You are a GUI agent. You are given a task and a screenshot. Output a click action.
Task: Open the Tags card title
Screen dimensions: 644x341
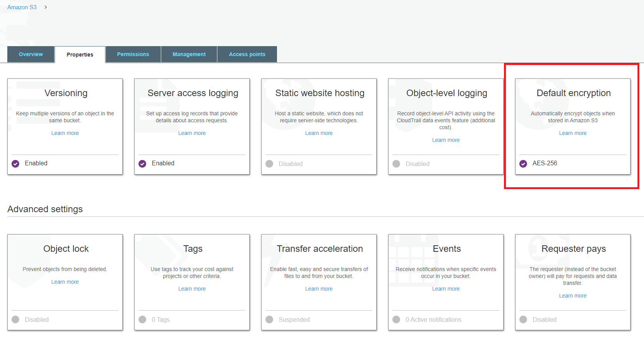pos(193,249)
